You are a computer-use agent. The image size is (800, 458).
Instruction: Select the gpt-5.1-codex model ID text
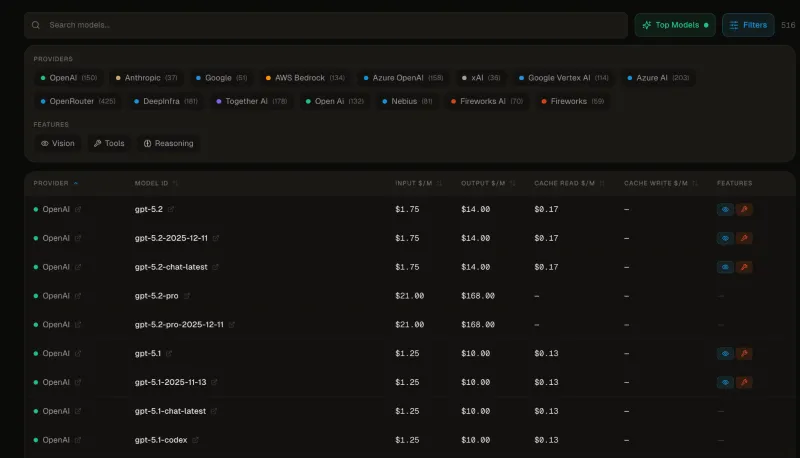[x=161, y=440]
